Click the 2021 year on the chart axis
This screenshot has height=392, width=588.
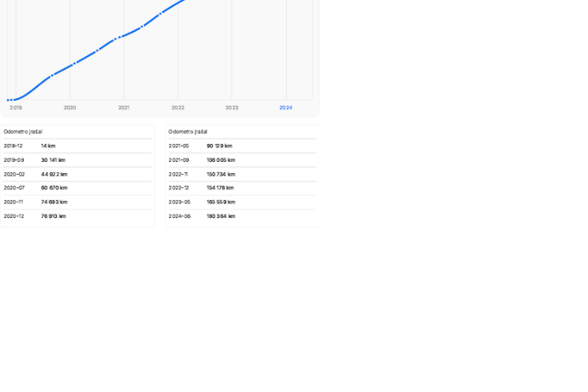click(124, 108)
